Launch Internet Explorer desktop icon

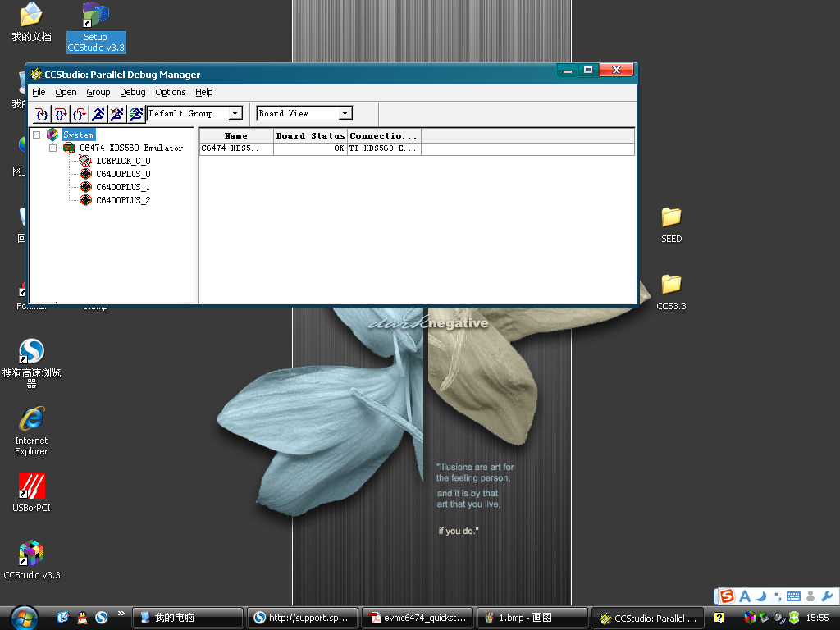point(32,431)
